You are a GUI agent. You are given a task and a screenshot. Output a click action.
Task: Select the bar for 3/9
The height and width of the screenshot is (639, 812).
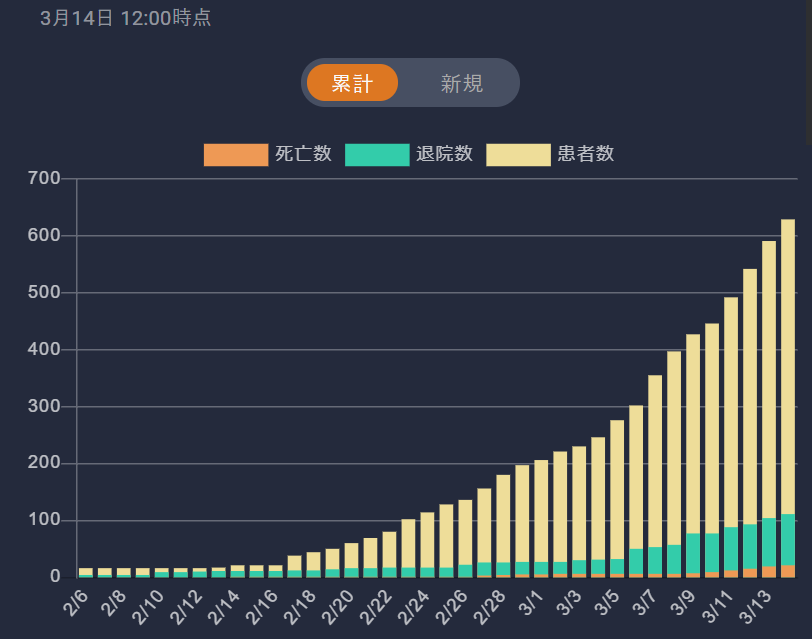pos(693,456)
